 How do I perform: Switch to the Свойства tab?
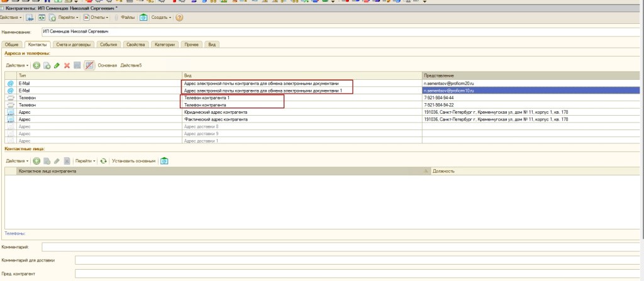tap(135, 45)
